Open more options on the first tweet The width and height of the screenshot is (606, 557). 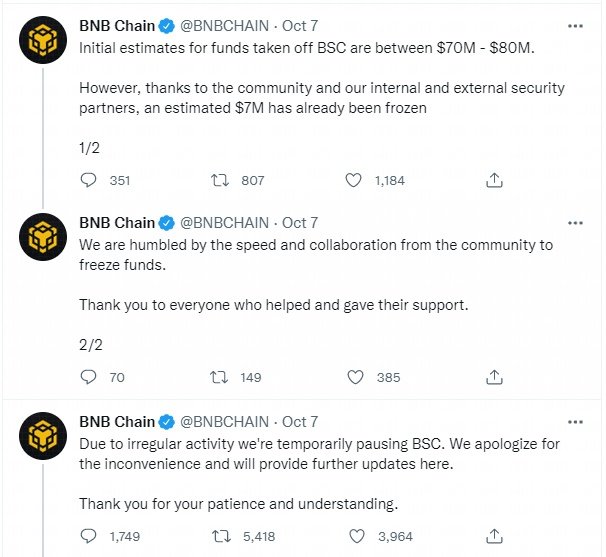point(575,25)
